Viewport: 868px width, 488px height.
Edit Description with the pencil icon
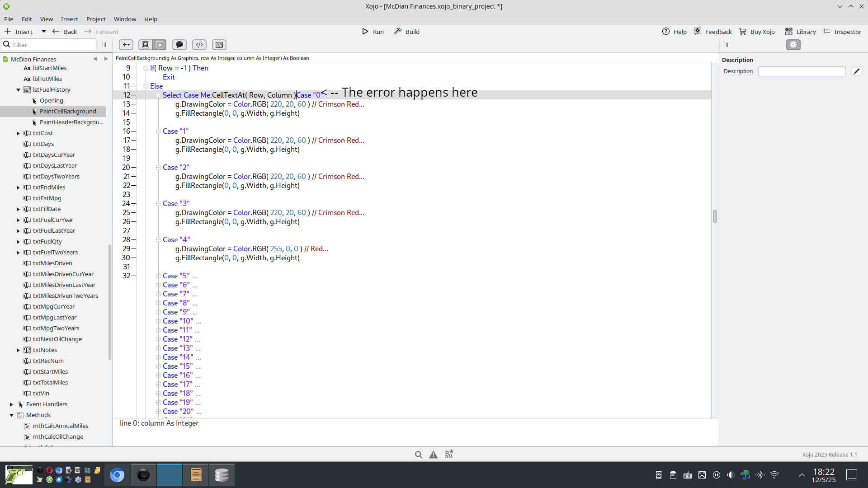click(x=857, y=71)
